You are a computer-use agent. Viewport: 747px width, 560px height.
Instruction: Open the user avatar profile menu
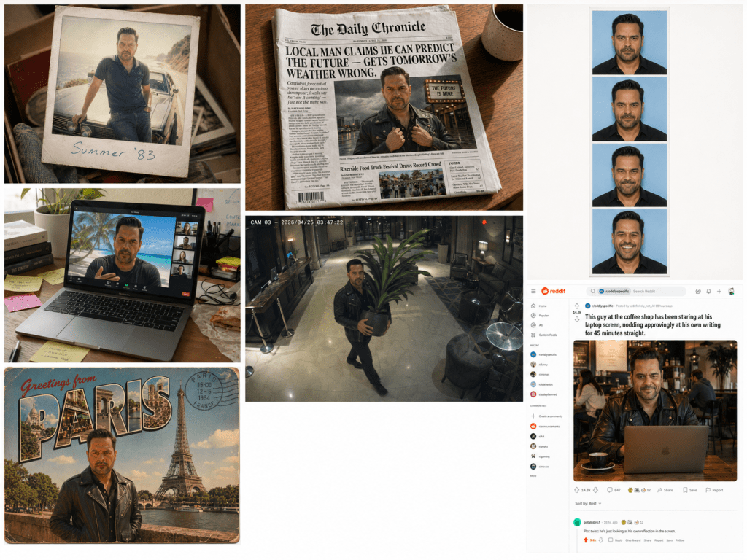pyautogui.click(x=731, y=292)
